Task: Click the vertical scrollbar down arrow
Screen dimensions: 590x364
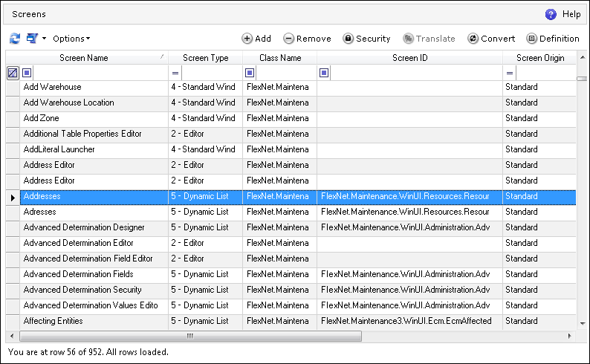Action: [x=583, y=323]
